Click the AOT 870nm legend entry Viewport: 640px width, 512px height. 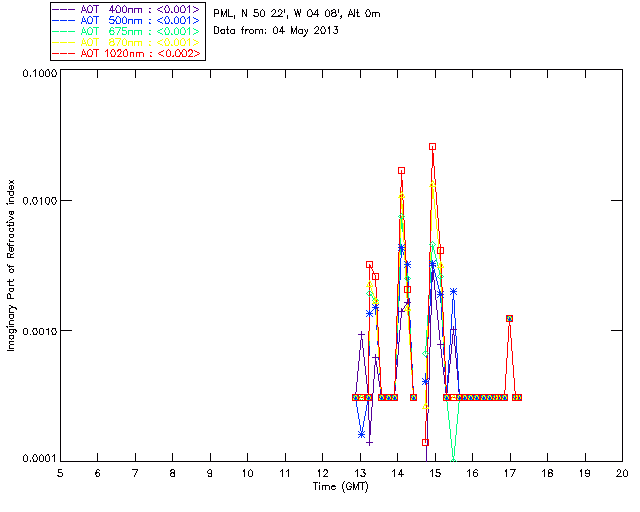[126, 42]
